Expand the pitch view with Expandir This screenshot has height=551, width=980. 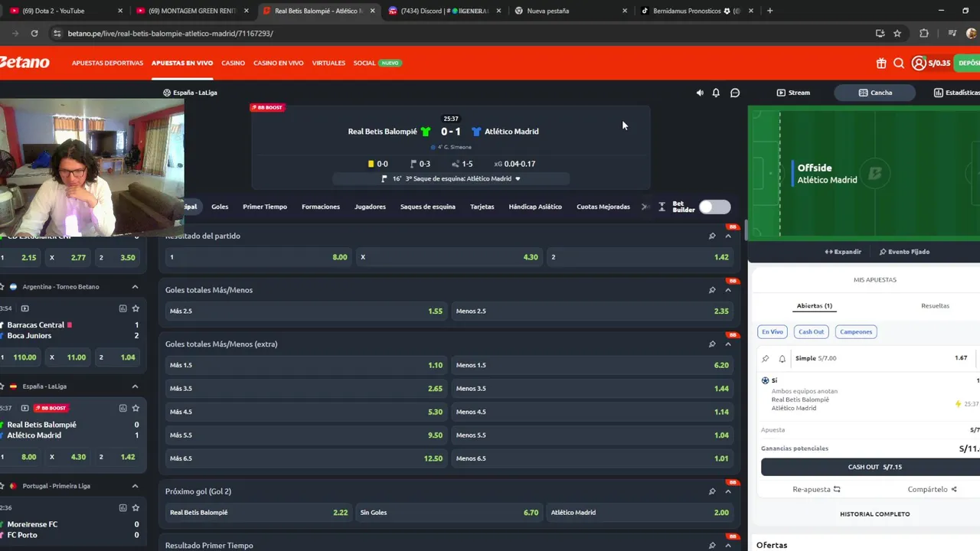[x=843, y=252]
